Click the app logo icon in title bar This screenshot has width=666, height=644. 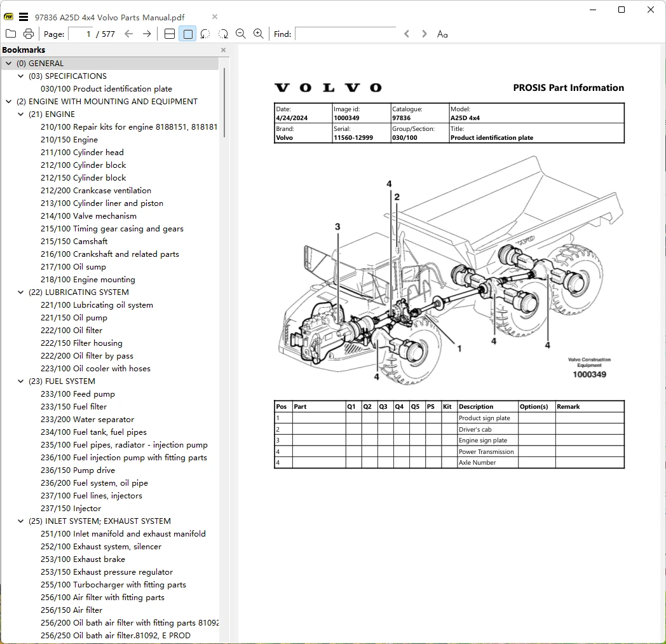click(x=8, y=17)
